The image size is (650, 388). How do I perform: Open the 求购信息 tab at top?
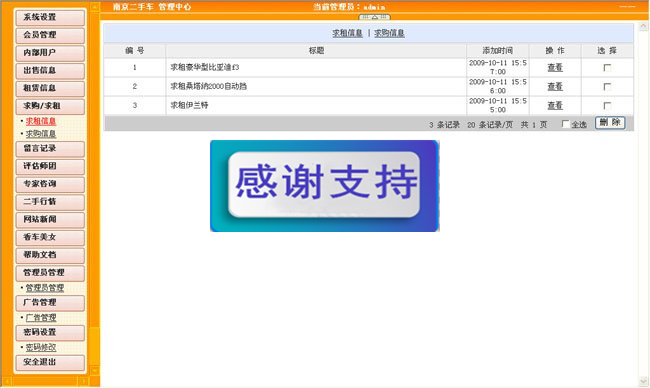click(x=389, y=33)
